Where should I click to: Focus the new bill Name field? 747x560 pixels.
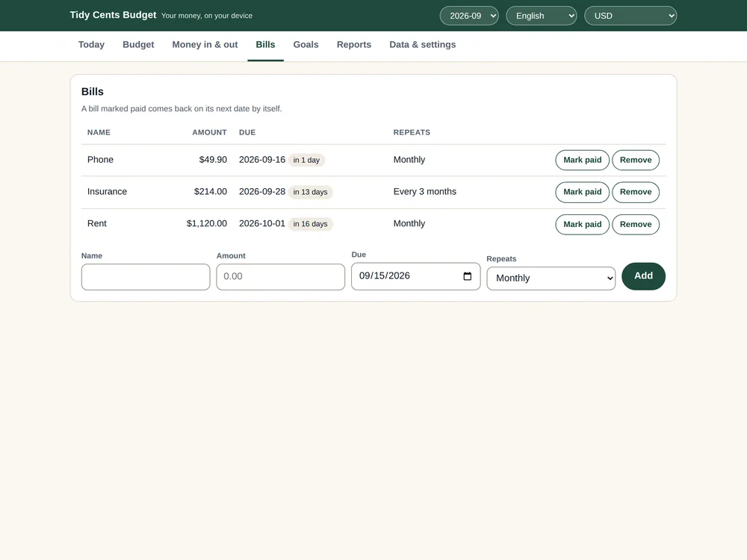146,277
